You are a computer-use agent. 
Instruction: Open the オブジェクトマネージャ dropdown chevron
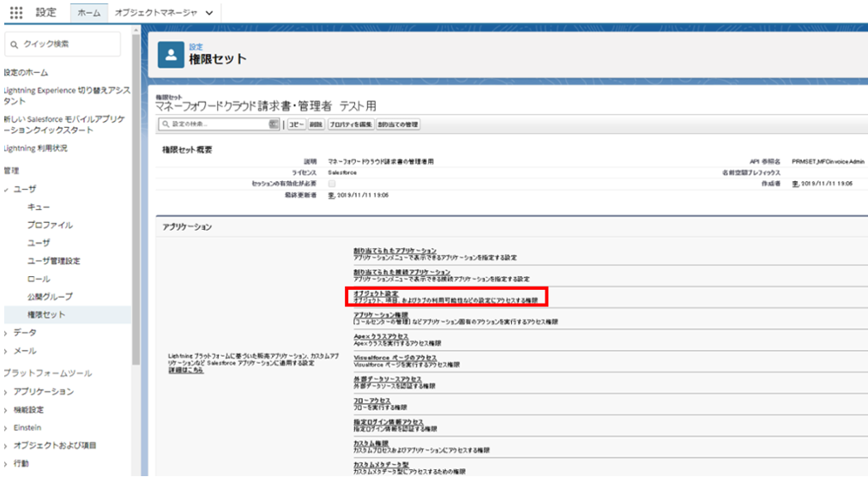[x=208, y=13]
